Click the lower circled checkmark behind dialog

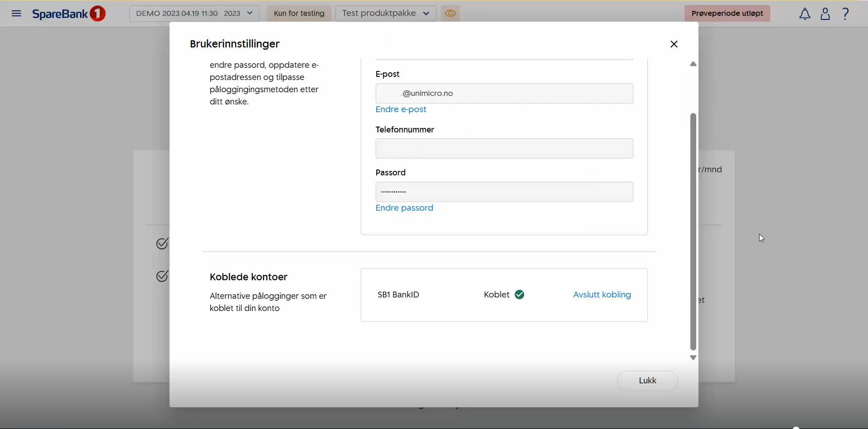coord(162,276)
